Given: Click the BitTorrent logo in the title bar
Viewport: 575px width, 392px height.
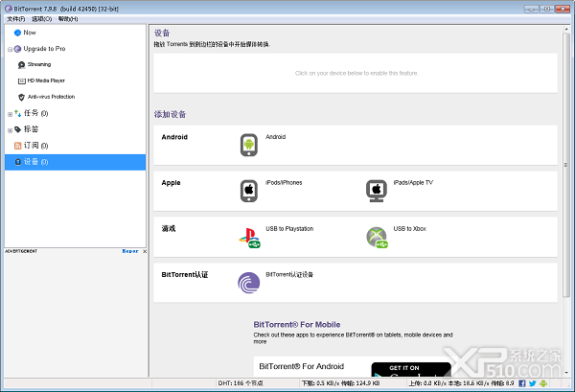Looking at the screenshot, I should click(x=8, y=9).
